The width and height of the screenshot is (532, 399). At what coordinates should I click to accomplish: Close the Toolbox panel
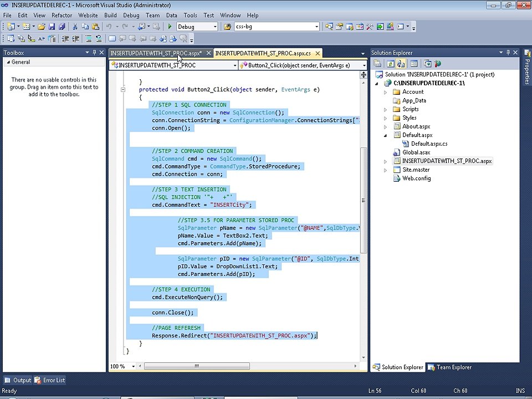101,53
